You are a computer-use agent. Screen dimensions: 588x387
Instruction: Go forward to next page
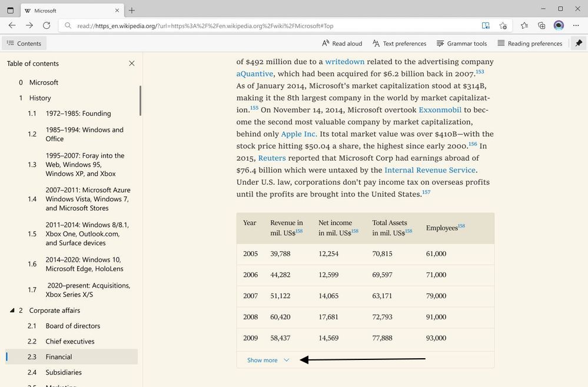[x=29, y=25]
